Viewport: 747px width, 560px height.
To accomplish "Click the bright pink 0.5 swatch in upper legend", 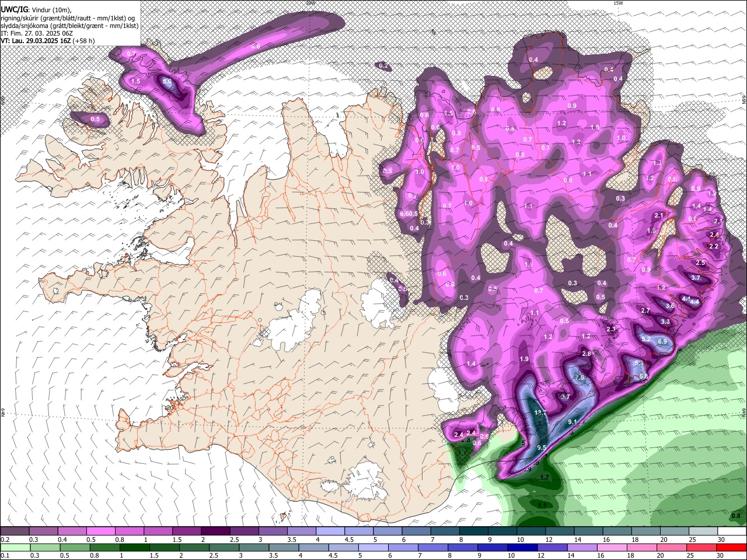I will click(100, 531).
